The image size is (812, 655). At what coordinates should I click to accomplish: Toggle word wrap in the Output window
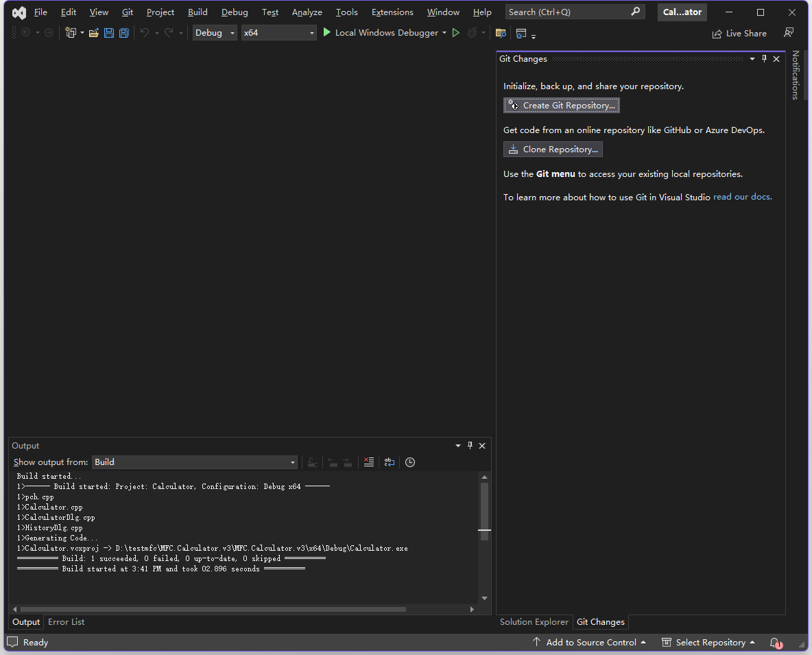point(389,462)
